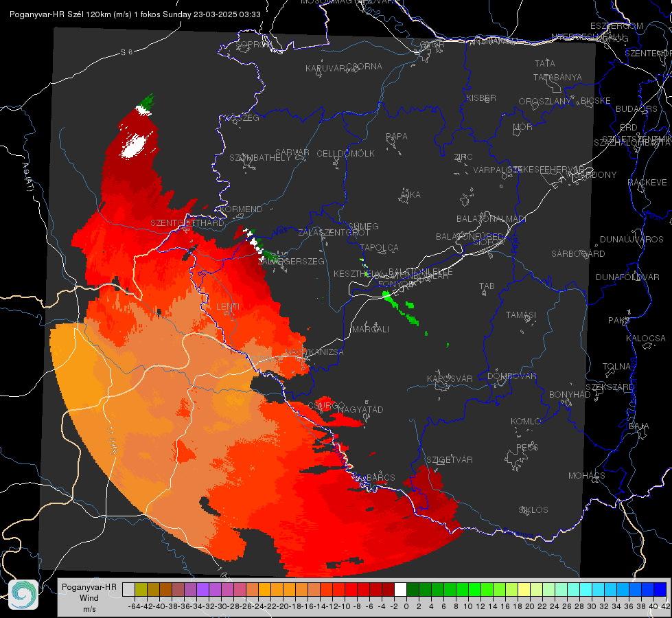Screen dimensions: 672x618
Task: Click the legend value '42'
Action: point(666,606)
